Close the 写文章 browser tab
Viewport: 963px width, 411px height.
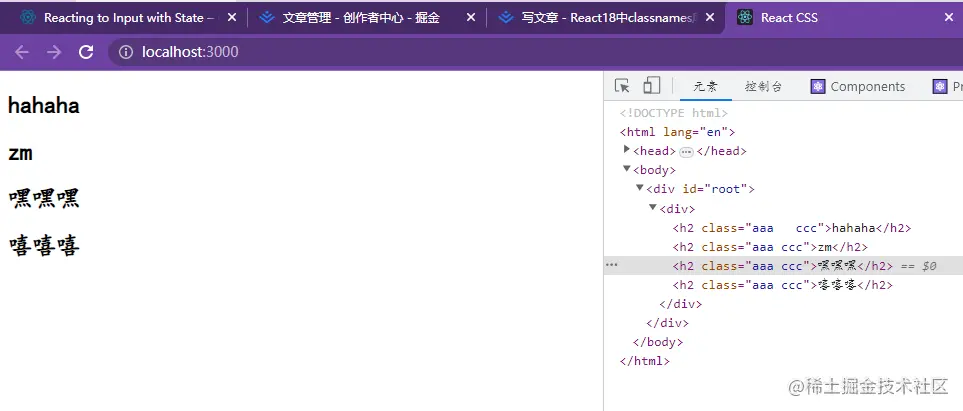(x=710, y=18)
